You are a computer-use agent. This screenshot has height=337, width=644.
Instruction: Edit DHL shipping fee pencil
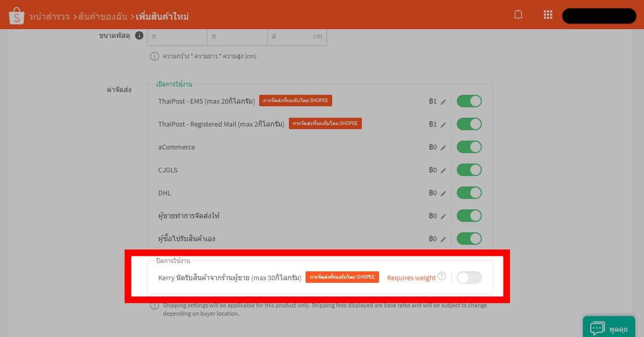coord(443,193)
